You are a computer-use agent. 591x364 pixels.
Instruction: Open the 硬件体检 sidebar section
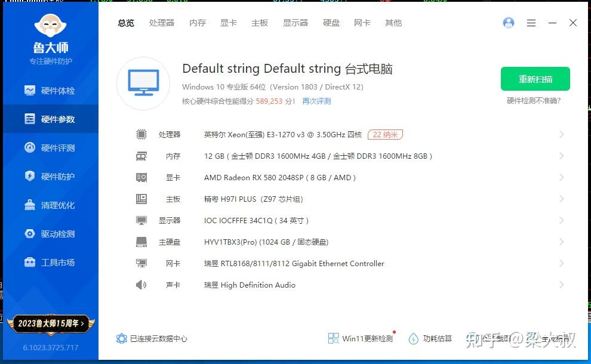coord(50,91)
